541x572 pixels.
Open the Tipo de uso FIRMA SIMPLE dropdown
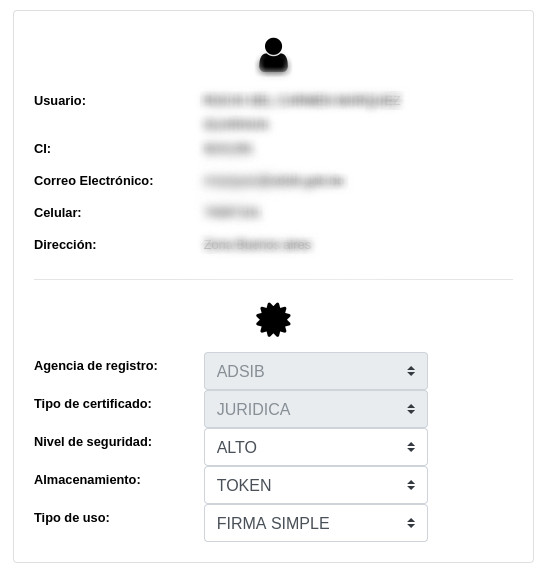(x=316, y=523)
